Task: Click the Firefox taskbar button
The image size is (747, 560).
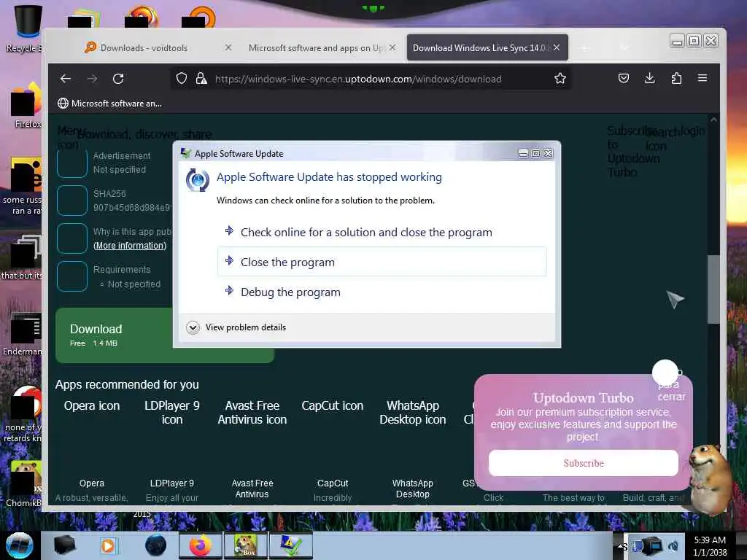Action: tap(200, 545)
